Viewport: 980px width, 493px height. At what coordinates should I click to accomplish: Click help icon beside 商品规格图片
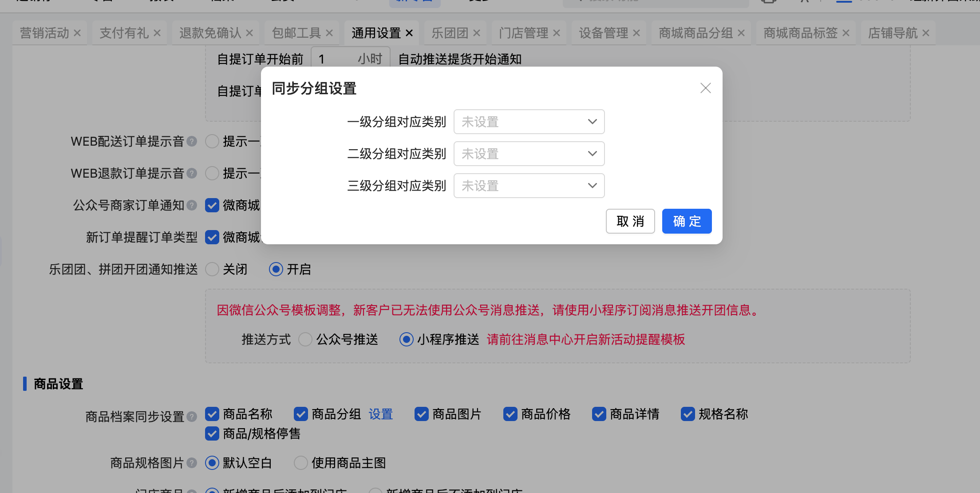[x=192, y=463]
